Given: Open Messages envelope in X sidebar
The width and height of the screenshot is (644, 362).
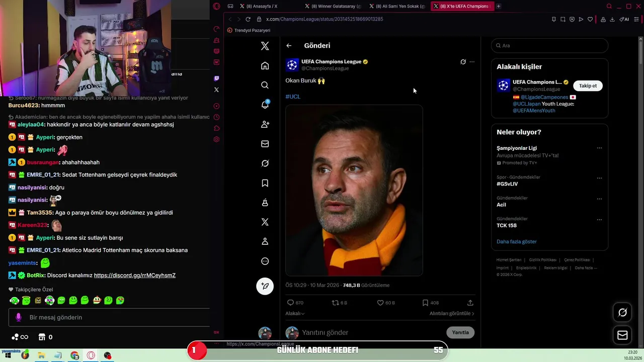Looking at the screenshot, I should (265, 144).
